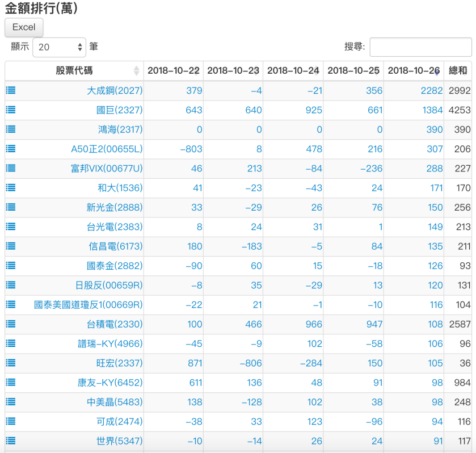Click the list icon beside 國巨(2327)
This screenshot has height=453, width=476.
[x=11, y=110]
